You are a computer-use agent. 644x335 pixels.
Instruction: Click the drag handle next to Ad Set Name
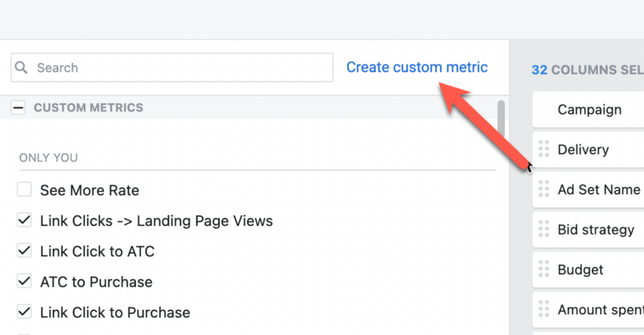click(x=543, y=189)
